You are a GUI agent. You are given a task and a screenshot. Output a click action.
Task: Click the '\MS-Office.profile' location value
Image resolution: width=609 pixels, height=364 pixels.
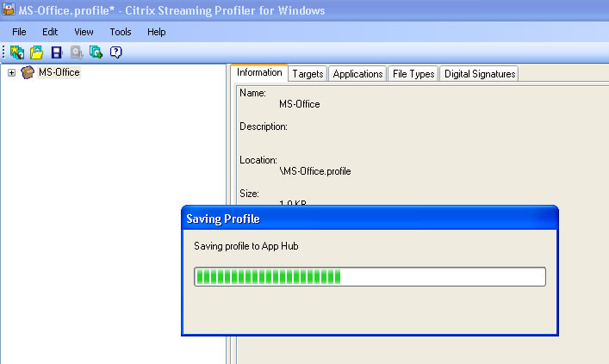pos(315,171)
